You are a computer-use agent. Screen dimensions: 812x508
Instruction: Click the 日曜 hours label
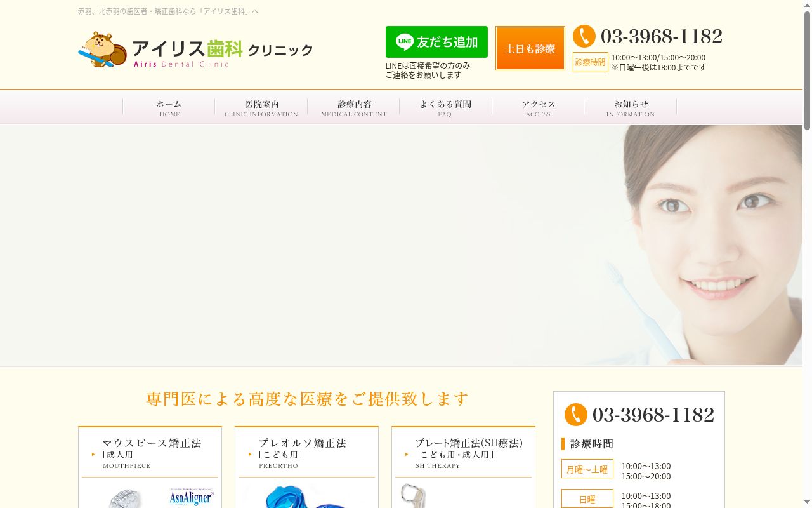(587, 498)
